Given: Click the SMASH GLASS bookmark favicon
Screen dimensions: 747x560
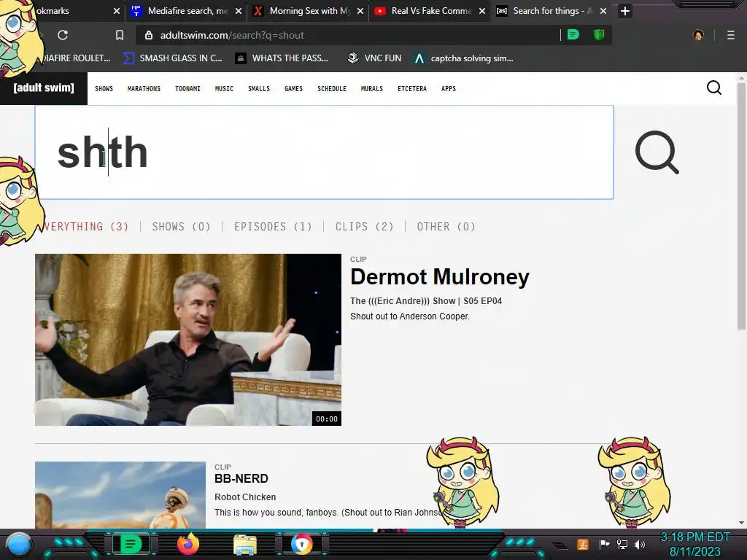Looking at the screenshot, I should (128, 58).
